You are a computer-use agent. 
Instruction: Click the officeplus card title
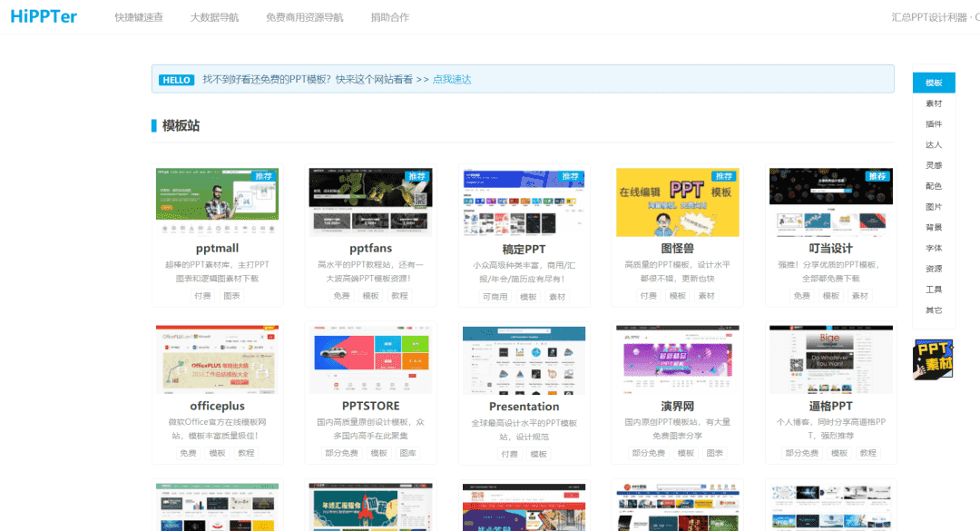pyautogui.click(x=217, y=406)
